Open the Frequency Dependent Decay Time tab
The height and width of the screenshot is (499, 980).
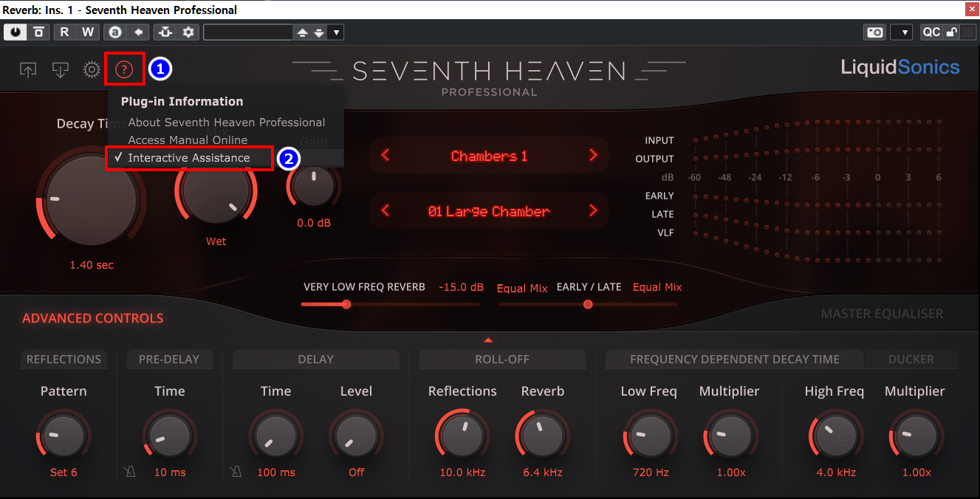click(734, 359)
